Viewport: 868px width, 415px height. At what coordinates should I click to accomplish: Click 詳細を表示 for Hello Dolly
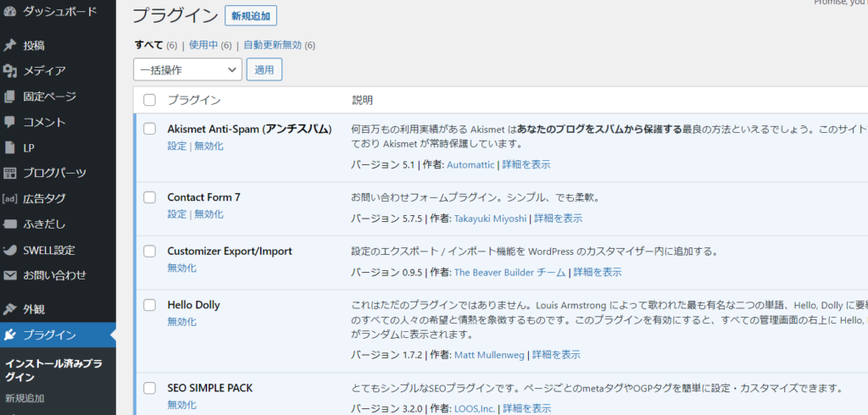(x=557, y=355)
